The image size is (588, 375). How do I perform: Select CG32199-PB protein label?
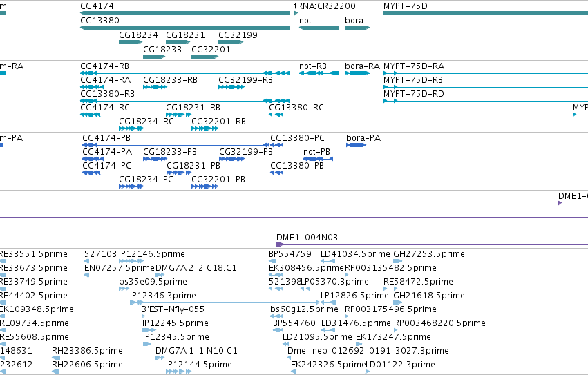coord(246,152)
